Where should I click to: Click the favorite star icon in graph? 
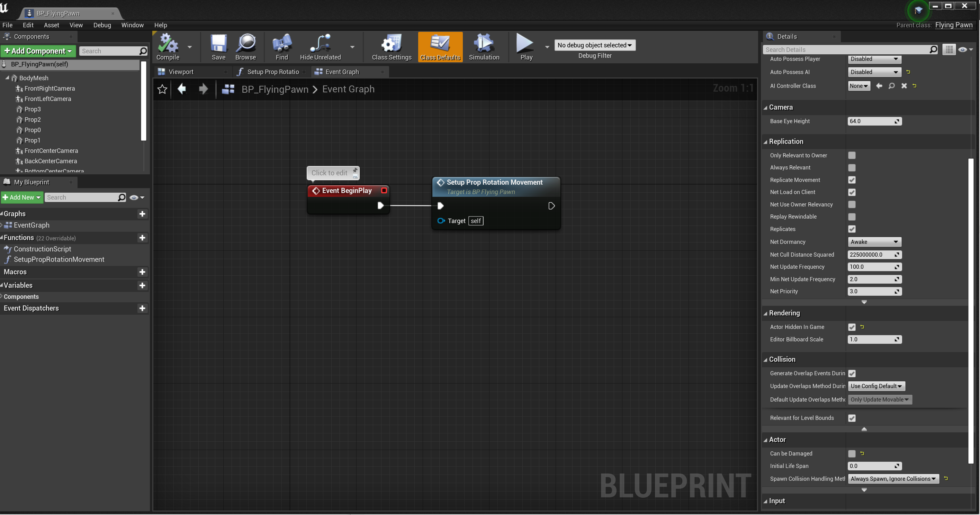pyautogui.click(x=162, y=89)
